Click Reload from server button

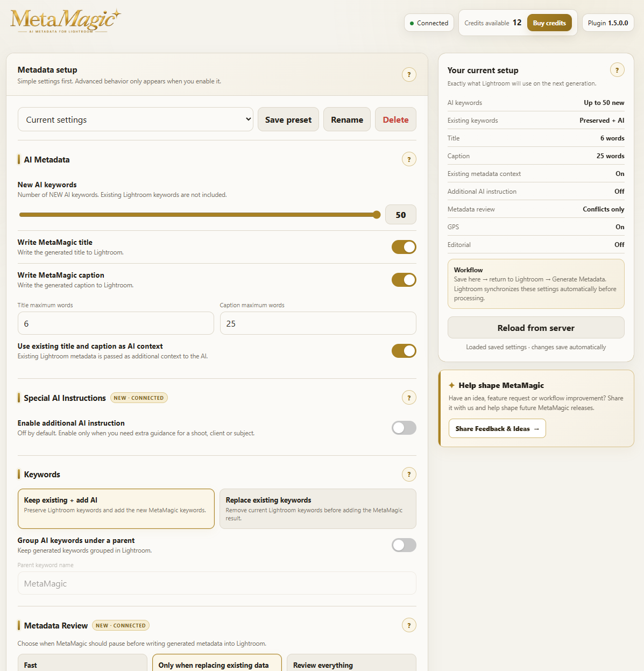click(536, 328)
